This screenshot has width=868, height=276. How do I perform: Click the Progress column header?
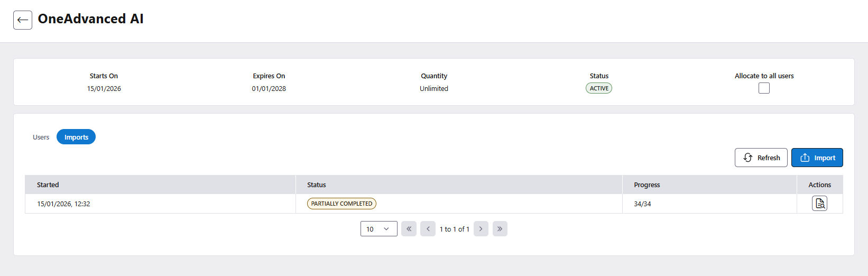point(647,185)
